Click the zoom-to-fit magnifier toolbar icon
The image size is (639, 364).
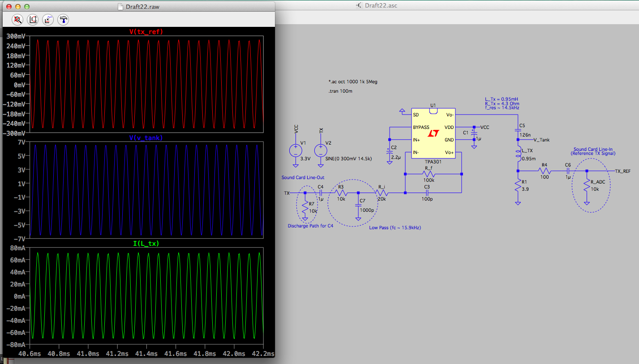coord(17,19)
